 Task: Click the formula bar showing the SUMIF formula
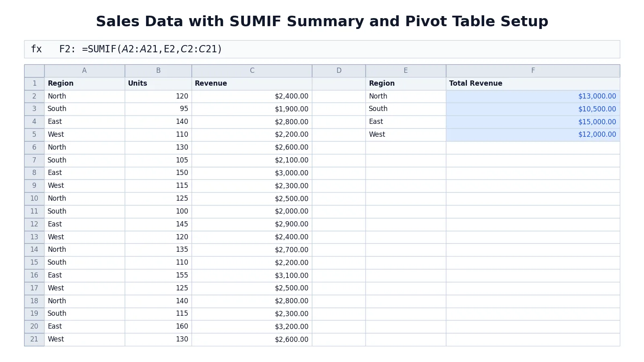(x=322, y=49)
